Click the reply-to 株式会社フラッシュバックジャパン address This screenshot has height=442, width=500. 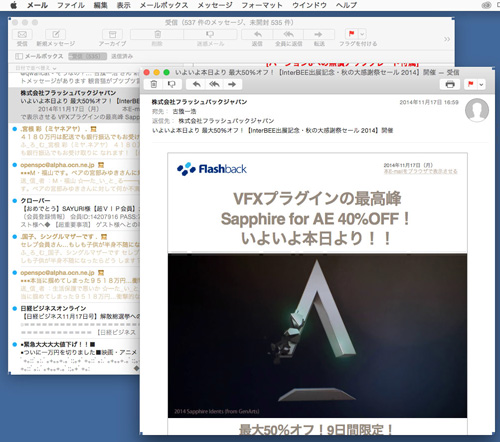coord(226,121)
